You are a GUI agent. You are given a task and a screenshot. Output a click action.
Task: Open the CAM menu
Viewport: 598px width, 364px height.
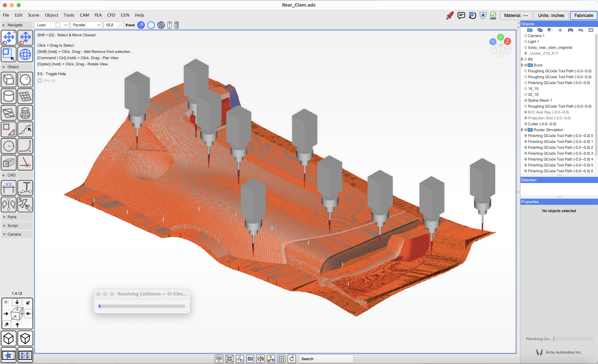tap(84, 15)
